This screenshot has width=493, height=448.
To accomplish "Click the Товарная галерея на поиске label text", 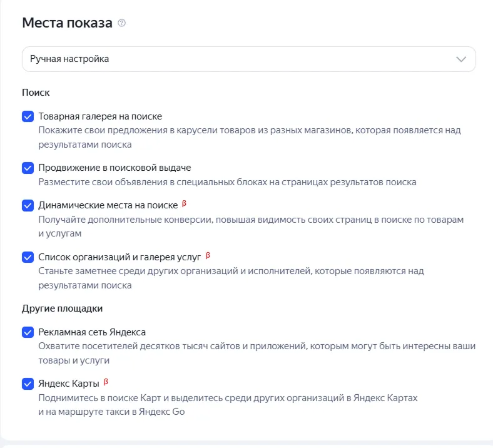I will [100, 116].
